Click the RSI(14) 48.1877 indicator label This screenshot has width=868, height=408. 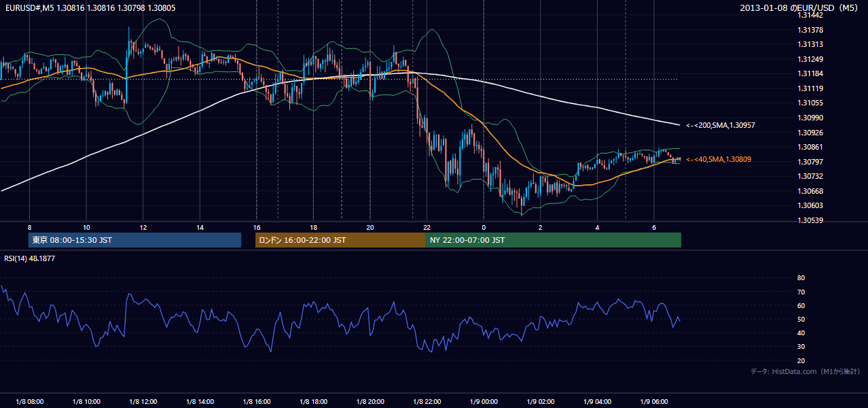point(29,258)
